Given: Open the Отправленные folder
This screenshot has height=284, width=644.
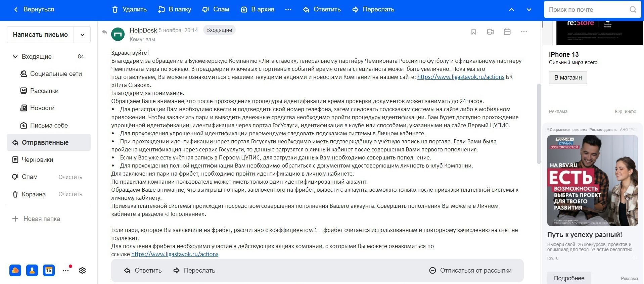Looking at the screenshot, I should point(45,142).
